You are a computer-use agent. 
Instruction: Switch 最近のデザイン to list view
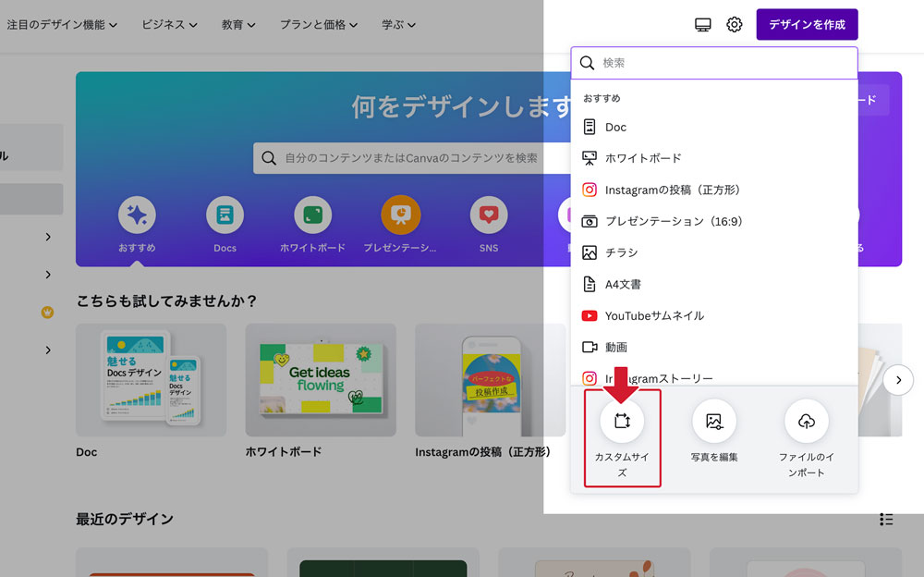coord(886,519)
